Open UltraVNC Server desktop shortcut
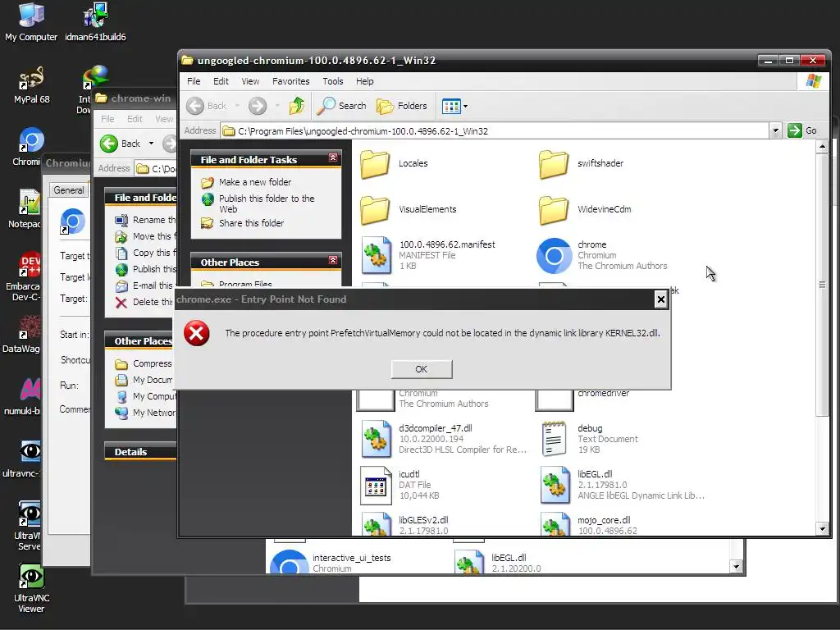This screenshot has width=840, height=630. coord(29,526)
